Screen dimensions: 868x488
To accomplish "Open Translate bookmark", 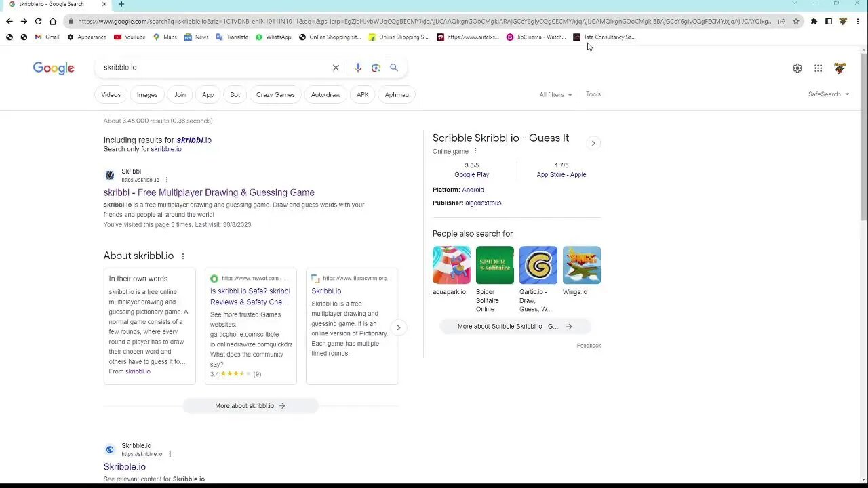I will [x=232, y=37].
